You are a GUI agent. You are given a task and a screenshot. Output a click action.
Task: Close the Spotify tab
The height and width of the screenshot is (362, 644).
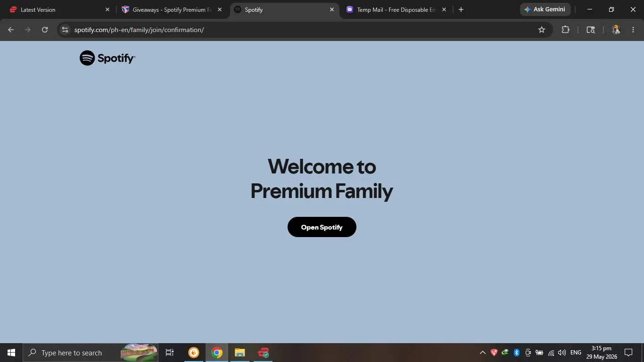pos(331,9)
